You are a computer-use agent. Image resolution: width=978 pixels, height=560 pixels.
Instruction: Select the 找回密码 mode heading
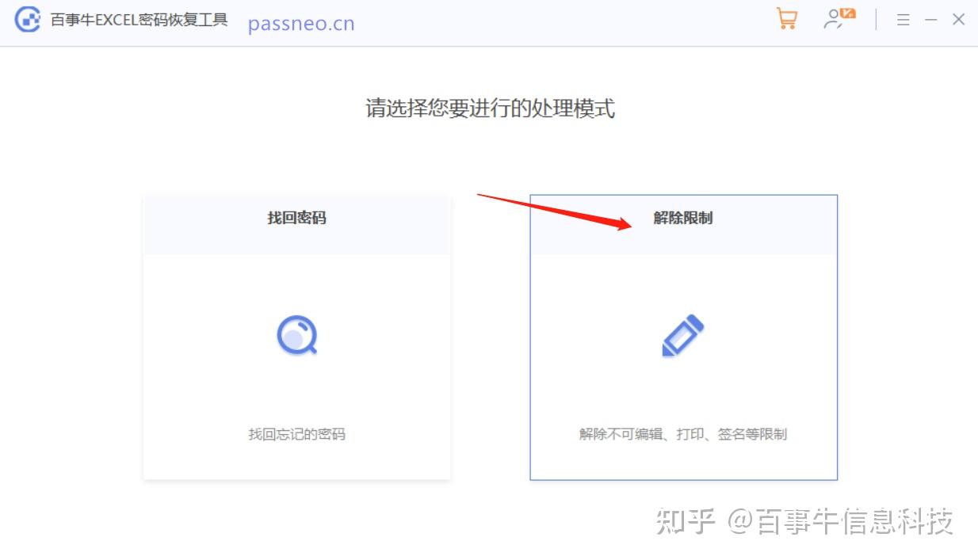(x=296, y=218)
